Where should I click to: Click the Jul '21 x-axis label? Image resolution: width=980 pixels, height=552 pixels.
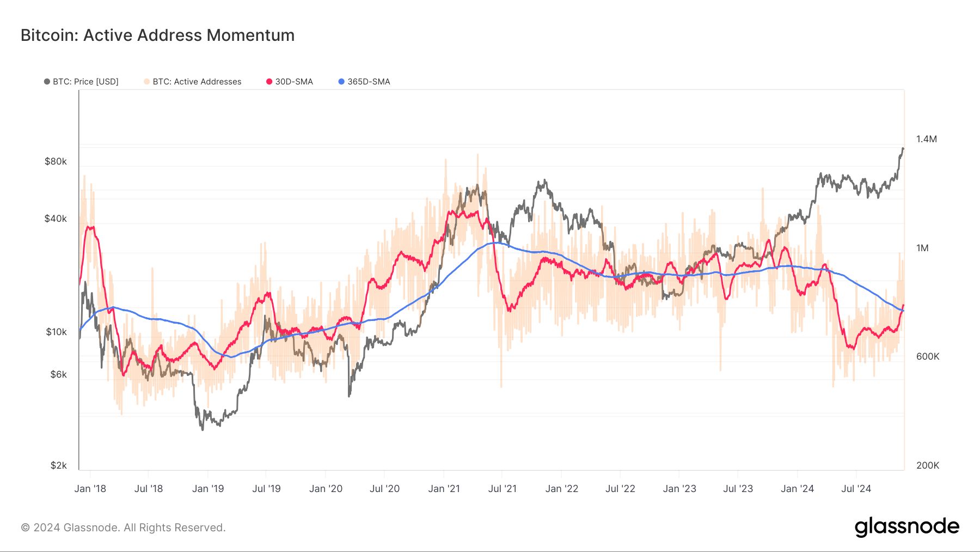[x=502, y=489]
